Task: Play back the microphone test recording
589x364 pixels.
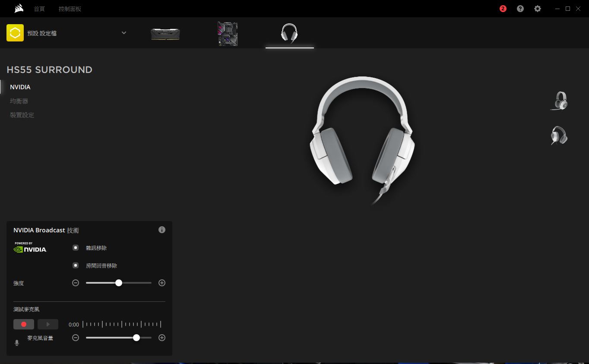Action: [x=48, y=324]
